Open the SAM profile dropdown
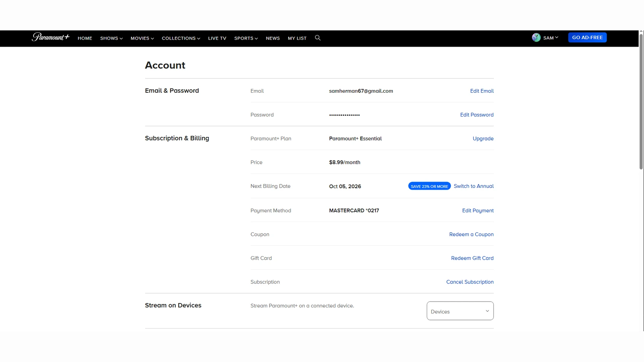Image resolution: width=644 pixels, height=362 pixels. point(551,38)
